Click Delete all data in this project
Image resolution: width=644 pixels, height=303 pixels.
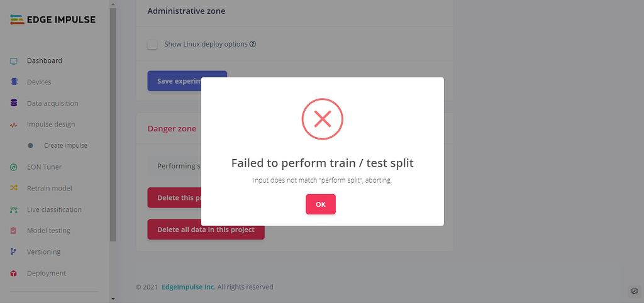click(x=206, y=229)
